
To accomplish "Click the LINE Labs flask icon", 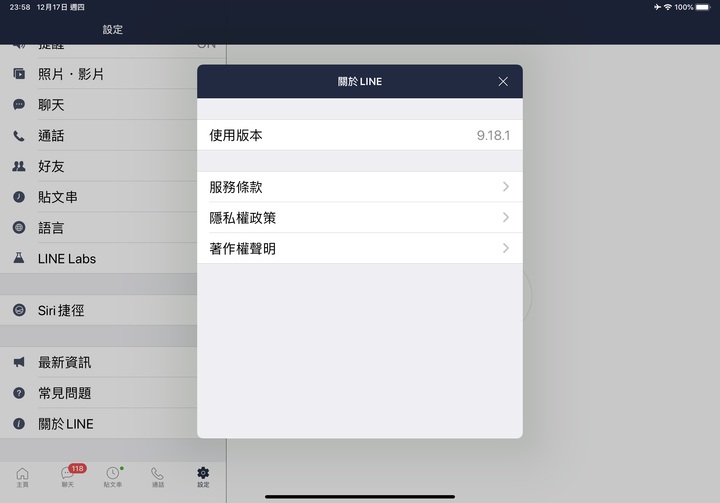I will 19,258.
